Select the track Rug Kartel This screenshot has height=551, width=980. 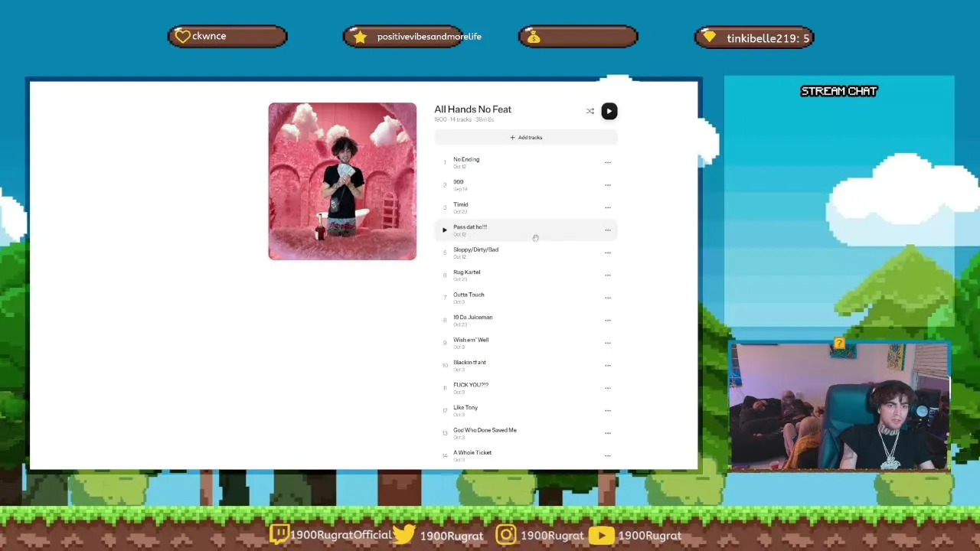[526, 275]
